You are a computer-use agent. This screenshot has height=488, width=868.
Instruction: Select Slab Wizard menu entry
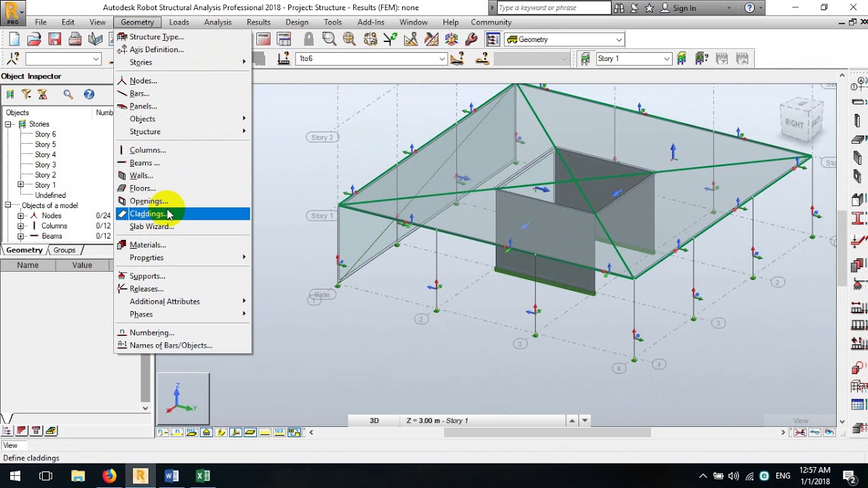183,226
